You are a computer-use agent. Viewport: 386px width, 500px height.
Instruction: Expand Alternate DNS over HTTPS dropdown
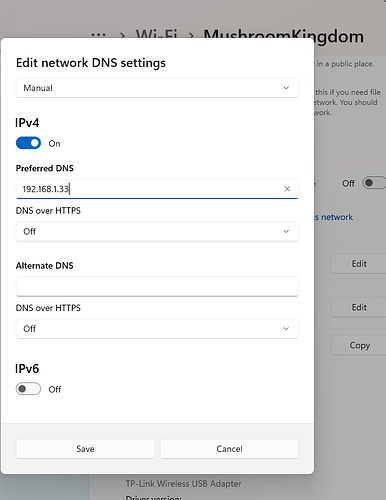click(x=157, y=329)
